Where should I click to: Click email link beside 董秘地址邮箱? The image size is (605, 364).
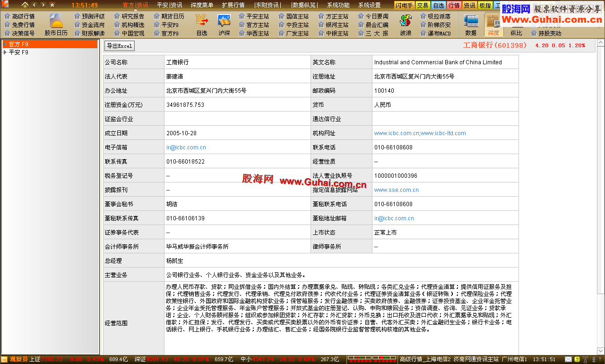[x=394, y=218]
